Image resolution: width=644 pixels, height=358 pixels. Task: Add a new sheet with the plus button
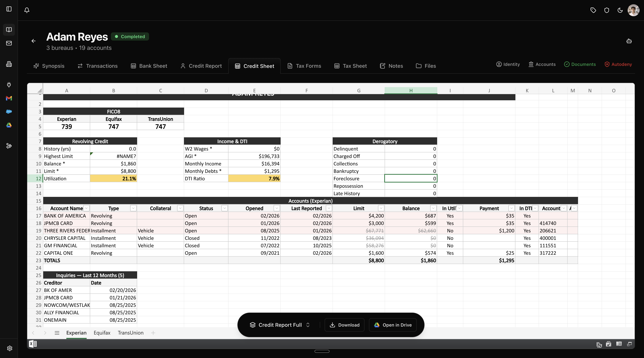[153, 333]
